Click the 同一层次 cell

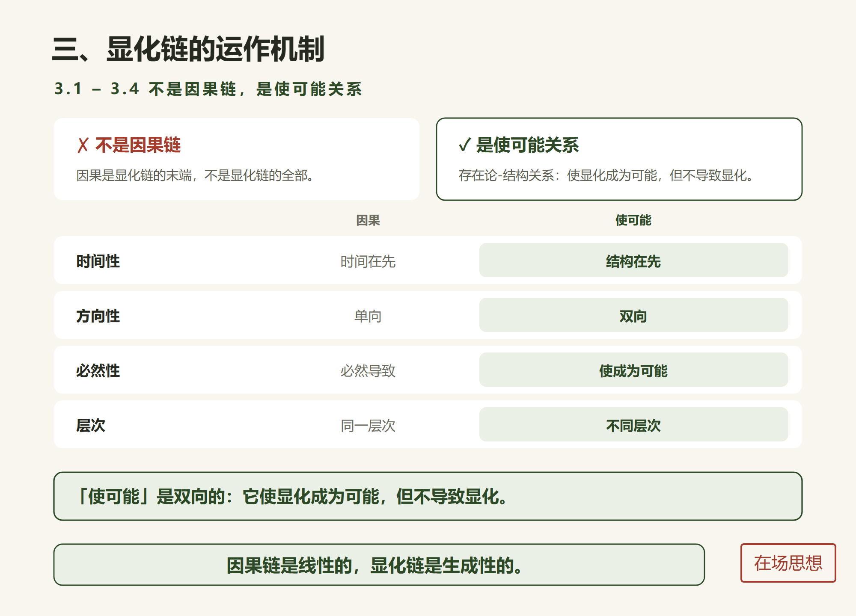(x=368, y=426)
